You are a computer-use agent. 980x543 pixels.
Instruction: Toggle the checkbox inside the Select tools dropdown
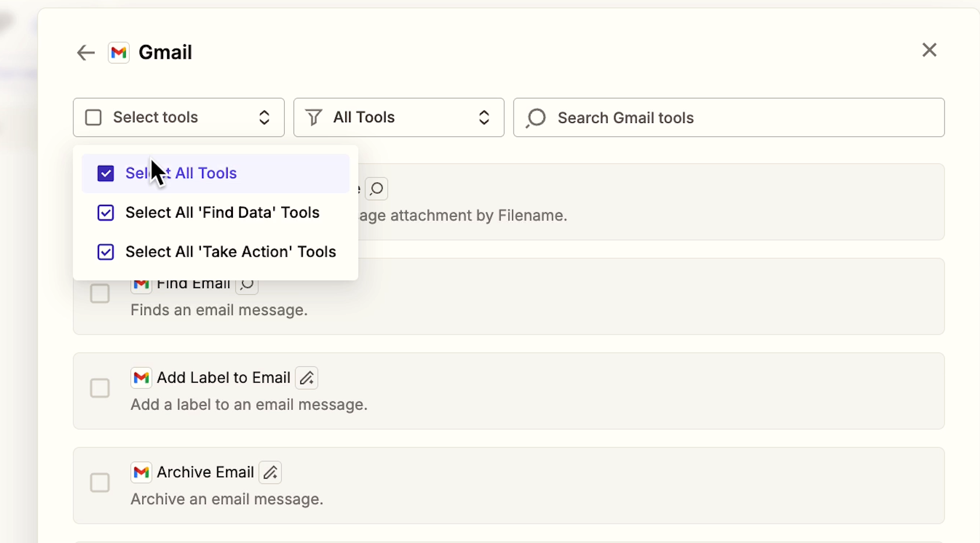coord(93,118)
